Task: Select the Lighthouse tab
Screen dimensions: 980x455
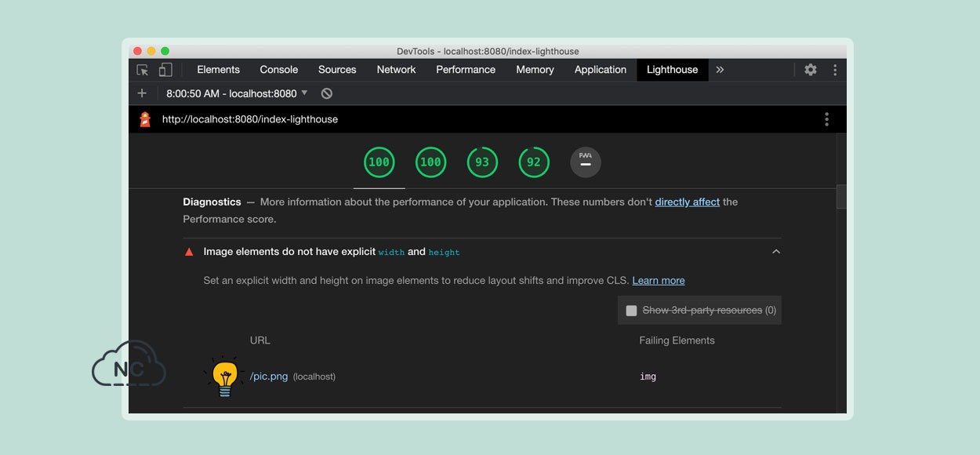Action: click(x=673, y=70)
